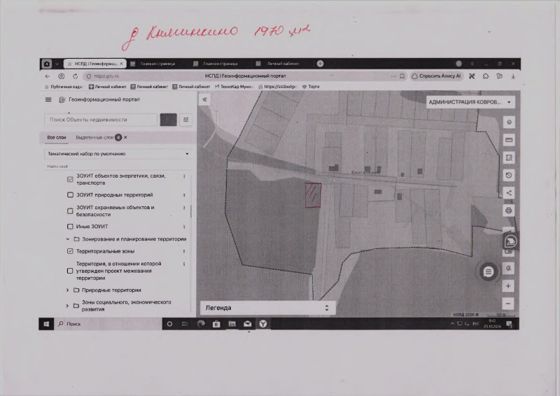This screenshot has height=396, width=560.
Task: Open Yandex Browser from the taskbar
Action: tap(263, 324)
